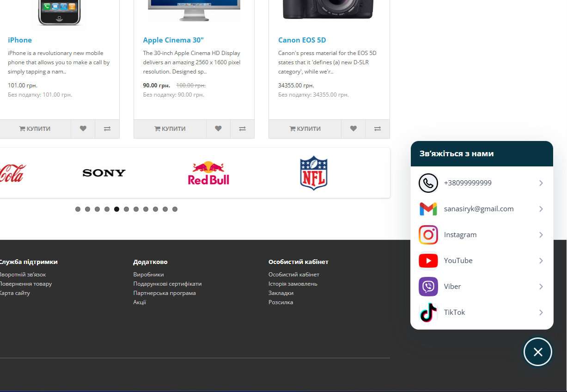Expand the TikTok row chevron

tap(541, 312)
